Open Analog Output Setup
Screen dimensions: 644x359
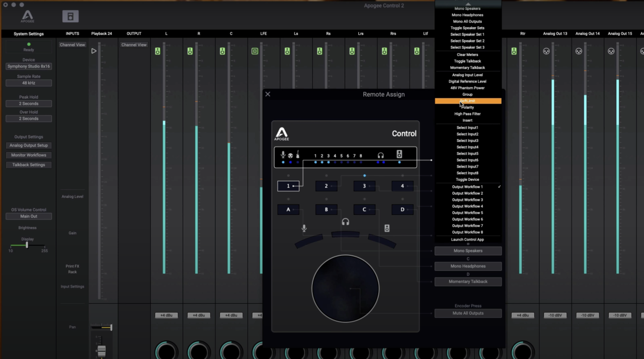[29, 146]
